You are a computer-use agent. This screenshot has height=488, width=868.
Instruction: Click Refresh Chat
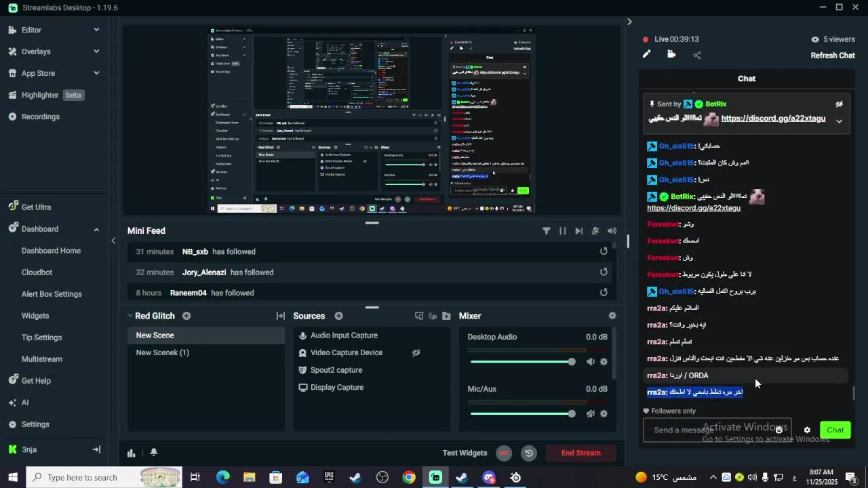(833, 56)
